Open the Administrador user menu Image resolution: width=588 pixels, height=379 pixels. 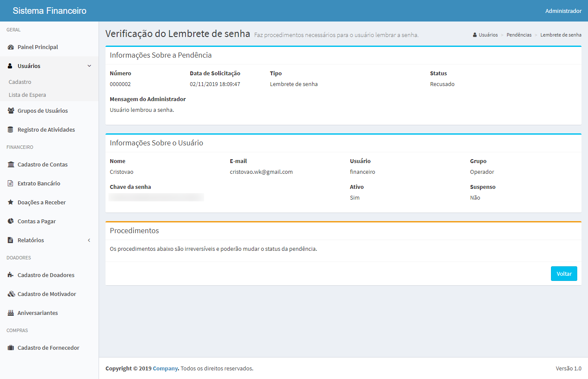(x=563, y=11)
